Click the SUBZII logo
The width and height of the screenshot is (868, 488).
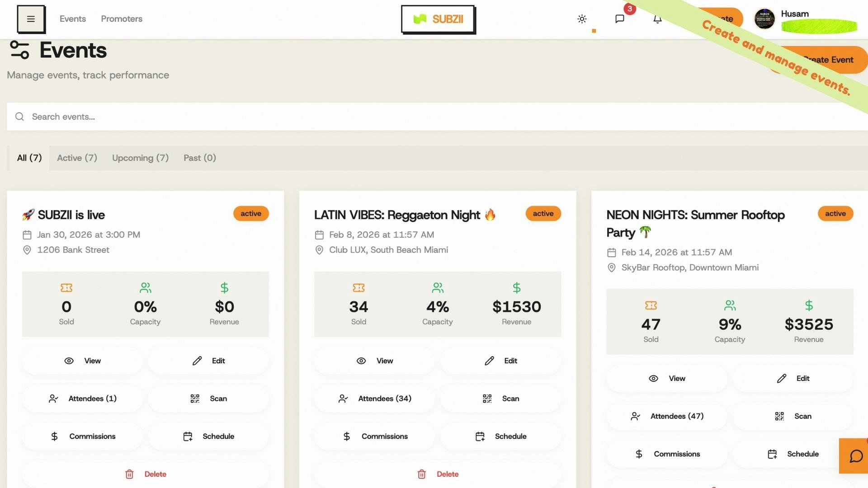[438, 19]
